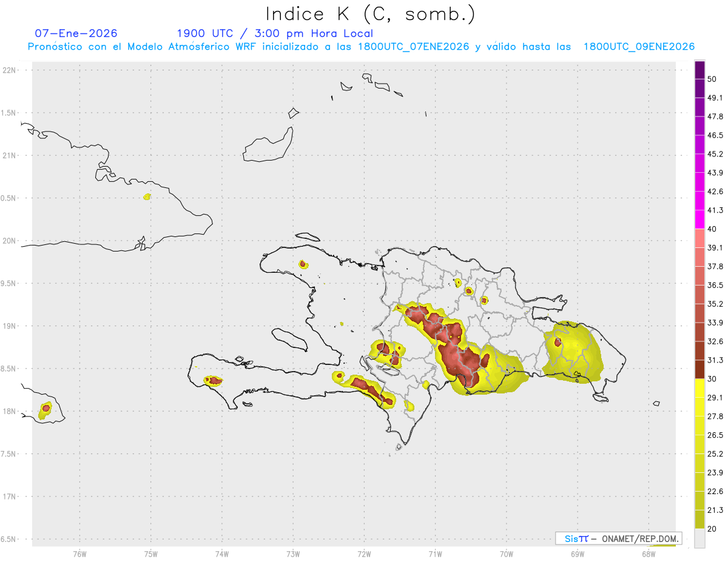Click longitude axis label "72W"

point(365,554)
